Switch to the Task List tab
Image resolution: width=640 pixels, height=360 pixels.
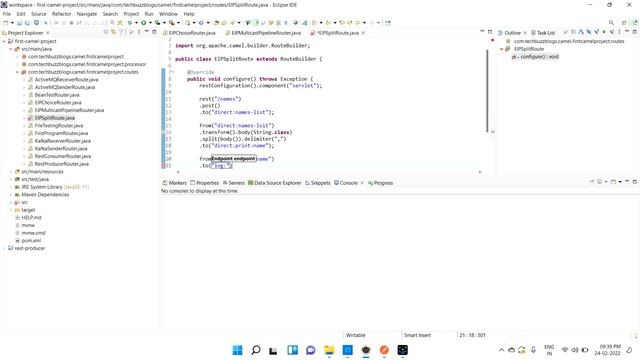click(x=543, y=33)
